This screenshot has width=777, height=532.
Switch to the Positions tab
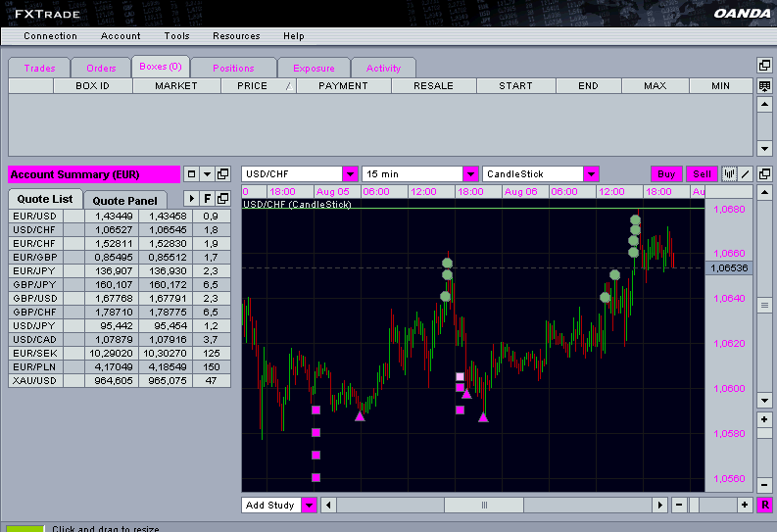(233, 68)
